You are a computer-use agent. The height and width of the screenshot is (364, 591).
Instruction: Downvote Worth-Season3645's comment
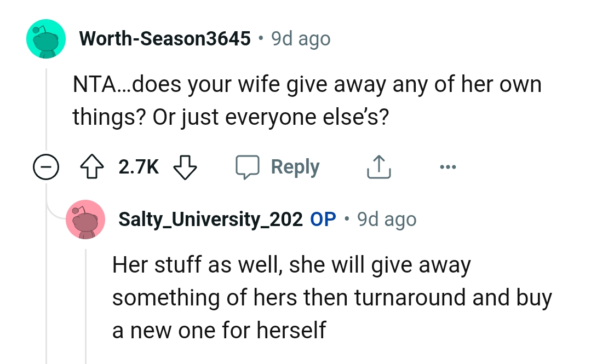point(185,166)
